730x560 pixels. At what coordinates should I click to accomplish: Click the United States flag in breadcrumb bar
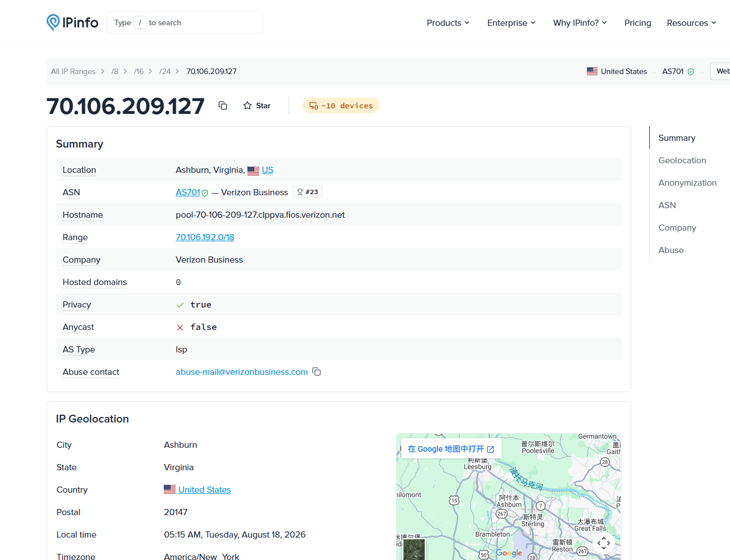pyautogui.click(x=592, y=71)
